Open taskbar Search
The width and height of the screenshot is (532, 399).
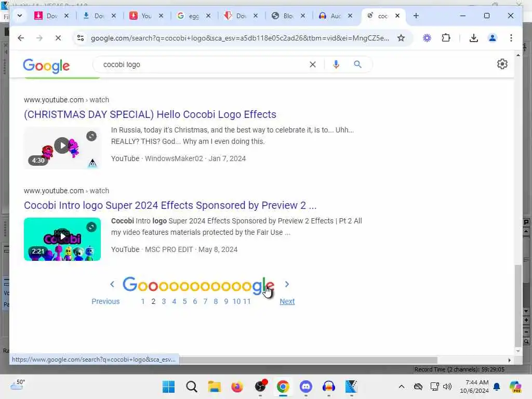click(x=191, y=387)
